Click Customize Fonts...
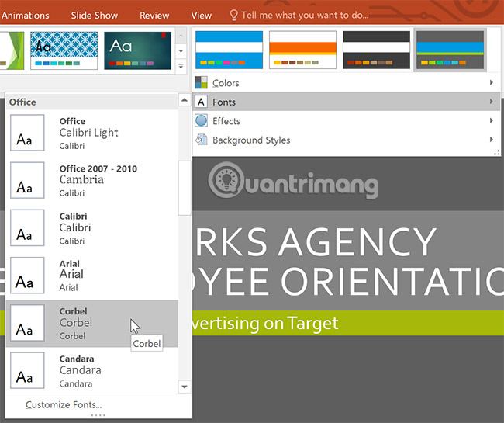Image resolution: width=504 pixels, height=423 pixels. point(64,404)
